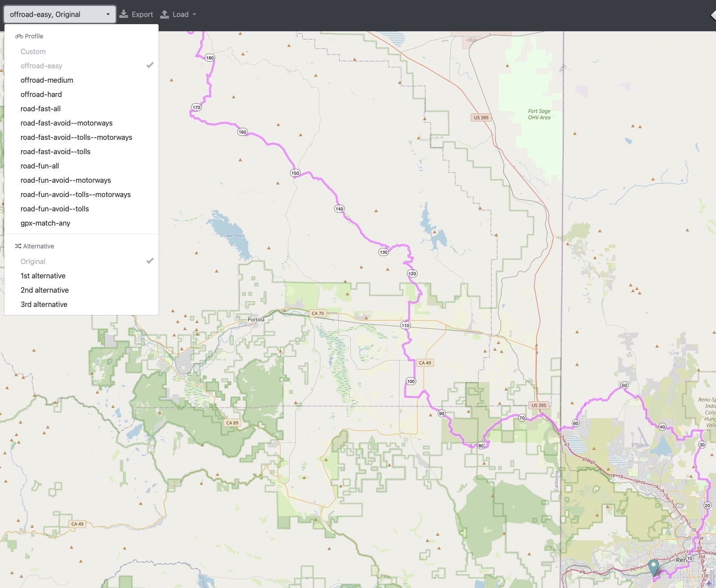Click the 180 distance marker on route
Screen dimensions: 716x588
tap(210, 58)
